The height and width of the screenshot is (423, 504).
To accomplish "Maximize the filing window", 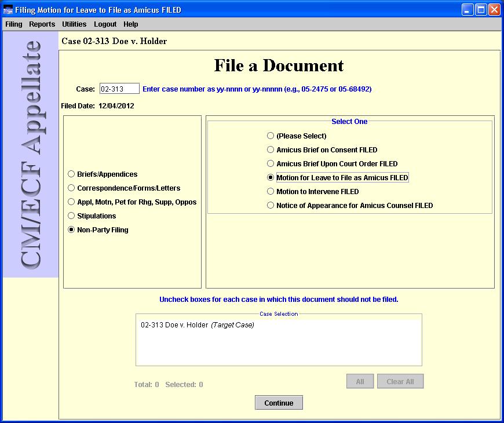I will pyautogui.click(x=481, y=10).
